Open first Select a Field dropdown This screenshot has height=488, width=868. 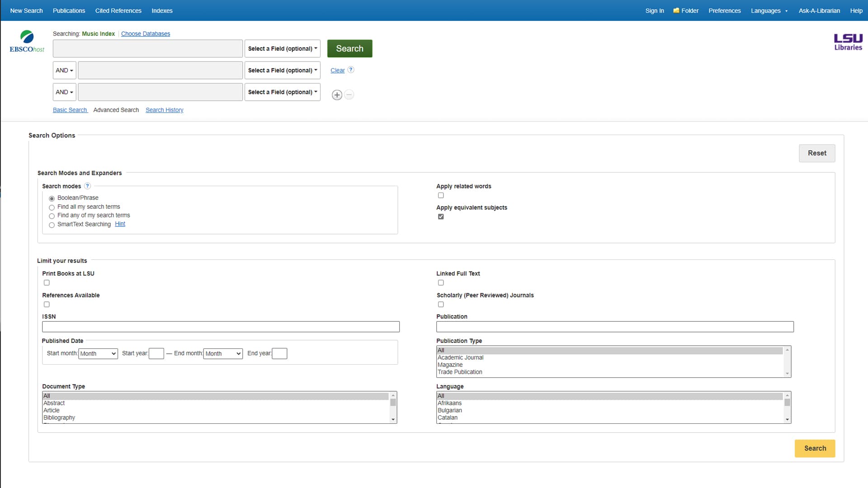point(283,48)
